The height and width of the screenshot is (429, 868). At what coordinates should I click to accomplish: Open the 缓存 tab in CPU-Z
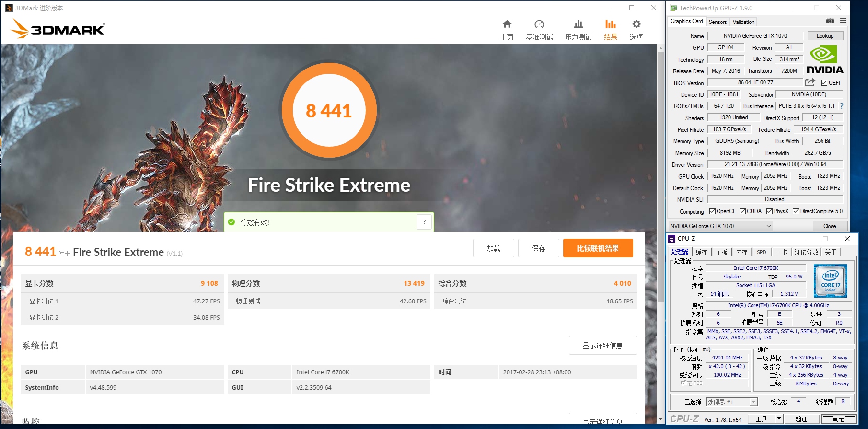[701, 252]
